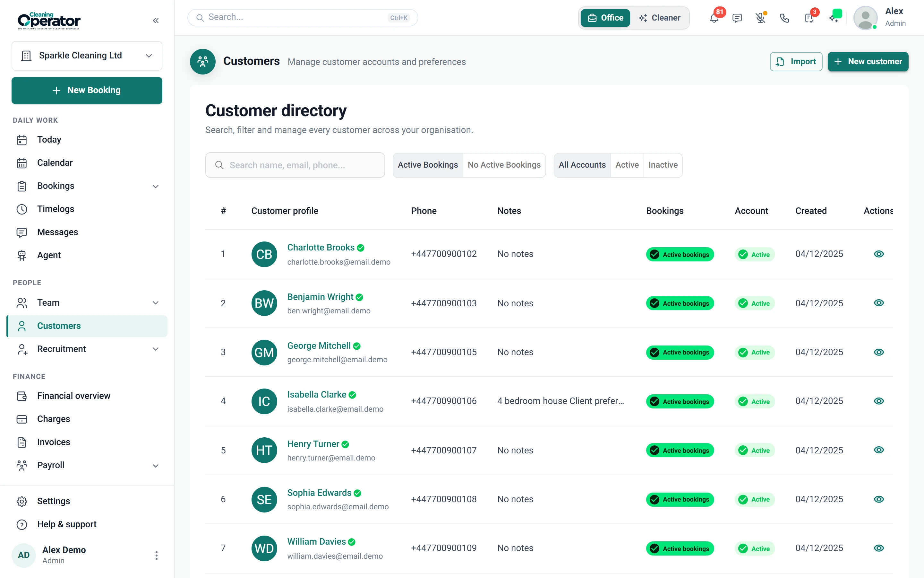Click the New Booking button
This screenshot has height=578, width=924.
coord(87,91)
